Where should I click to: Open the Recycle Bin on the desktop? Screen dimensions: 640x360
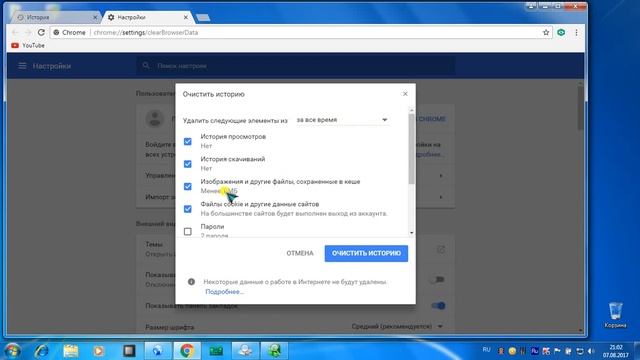tap(615, 314)
